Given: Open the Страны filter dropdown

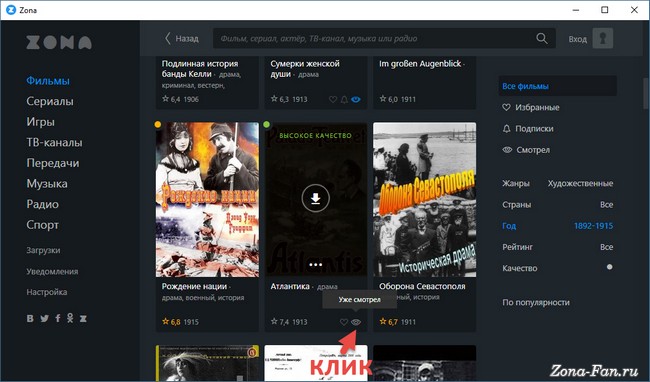Looking at the screenshot, I should [x=558, y=205].
